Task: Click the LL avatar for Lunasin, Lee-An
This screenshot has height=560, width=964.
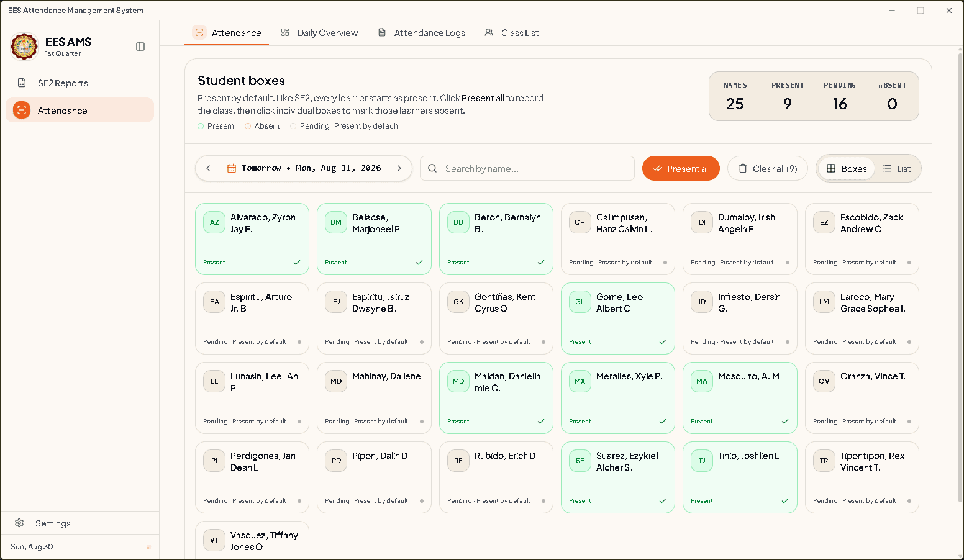Action: coord(214,381)
